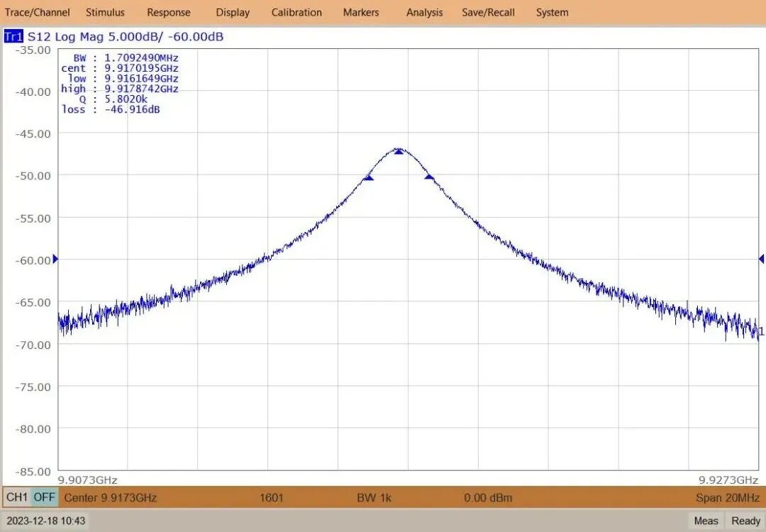Click the 0.00 dBm power setting
Image resolution: width=766 pixels, height=532 pixels.
488,498
